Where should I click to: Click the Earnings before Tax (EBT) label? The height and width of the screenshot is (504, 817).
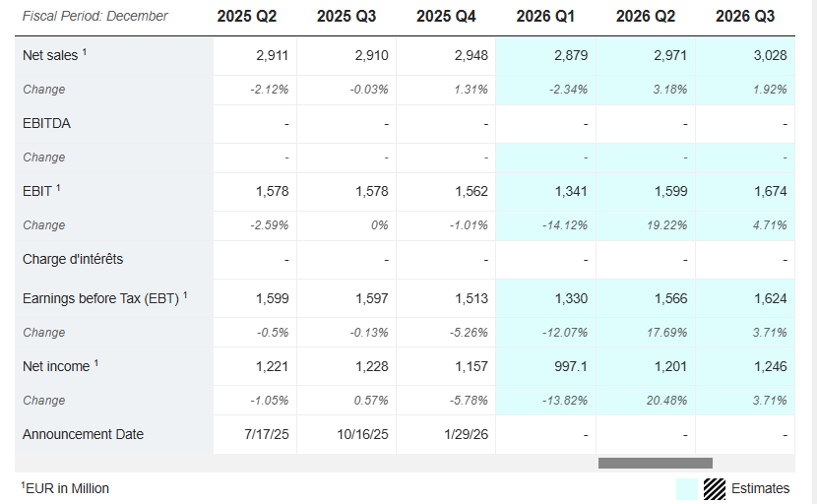click(x=100, y=298)
